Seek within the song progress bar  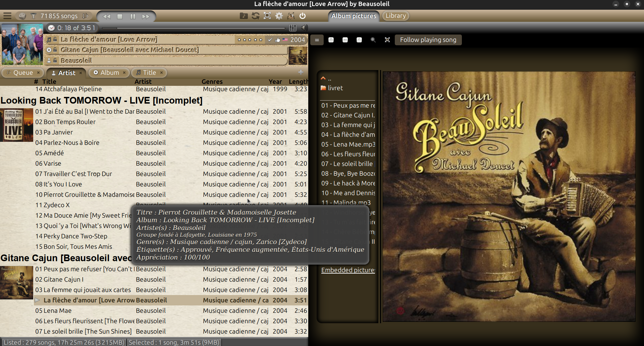(193, 28)
